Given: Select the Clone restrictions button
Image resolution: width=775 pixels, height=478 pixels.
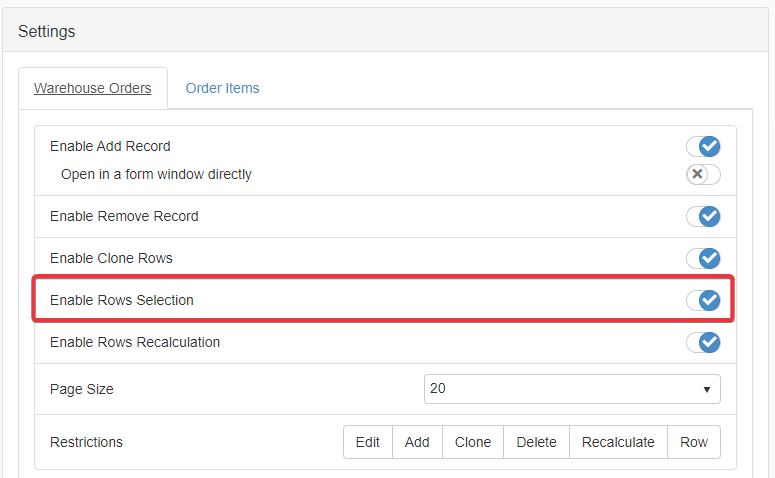Looking at the screenshot, I should [473, 442].
